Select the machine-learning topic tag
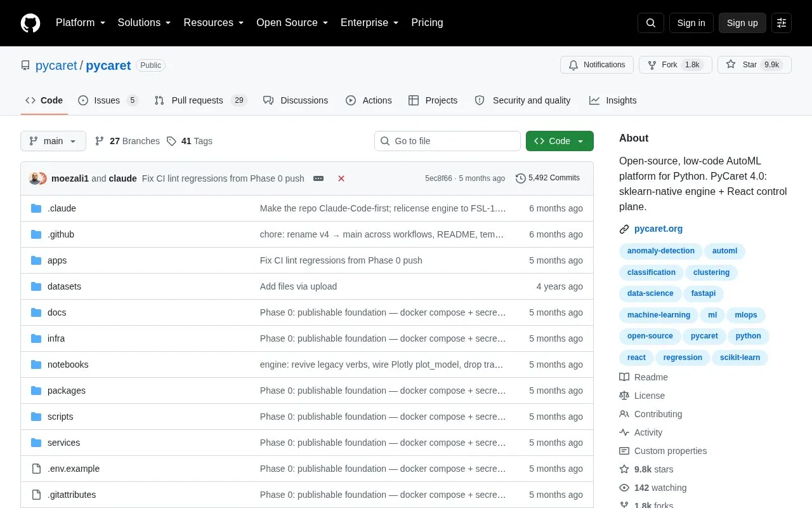Screen dimensions: 812x508 658,315
